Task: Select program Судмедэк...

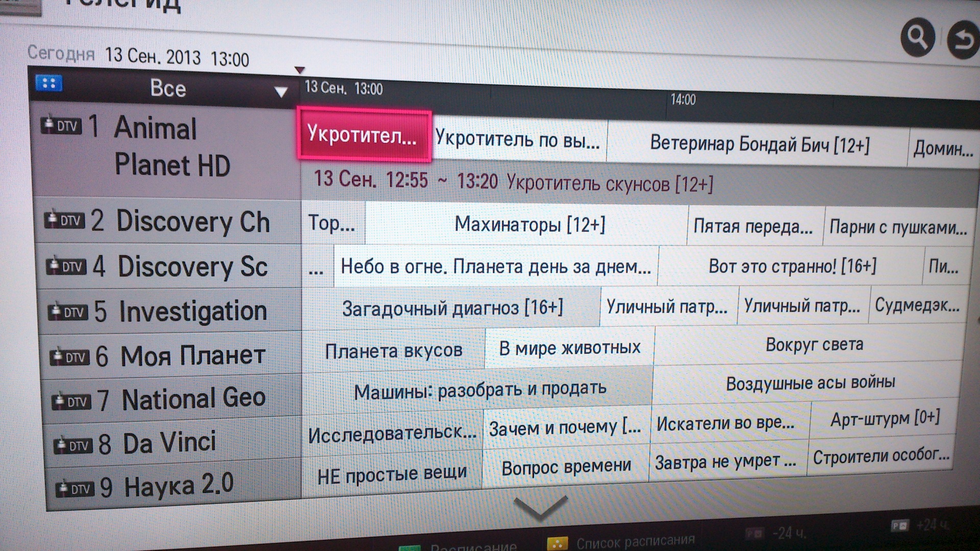Action: pyautogui.click(x=918, y=305)
